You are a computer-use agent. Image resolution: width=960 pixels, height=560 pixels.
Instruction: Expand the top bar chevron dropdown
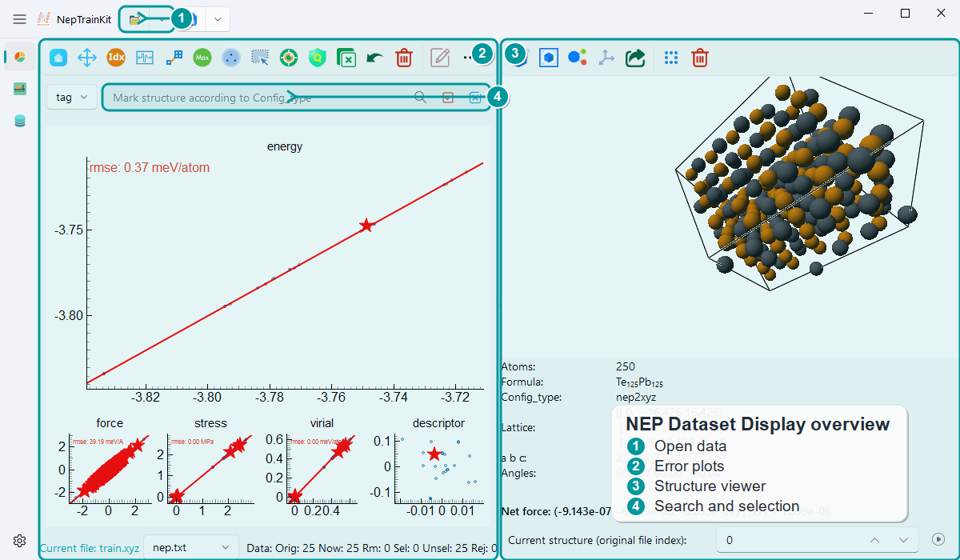[x=218, y=19]
